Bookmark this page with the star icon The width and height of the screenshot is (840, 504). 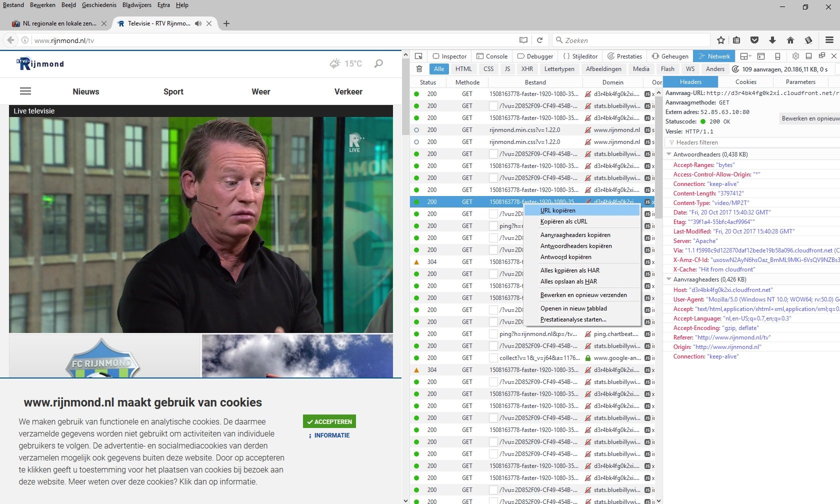(x=720, y=40)
